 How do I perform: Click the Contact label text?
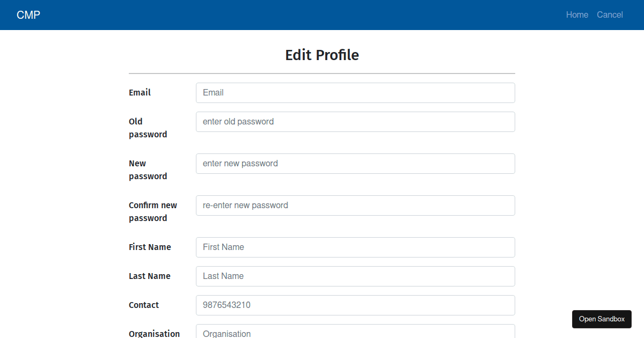(x=144, y=305)
